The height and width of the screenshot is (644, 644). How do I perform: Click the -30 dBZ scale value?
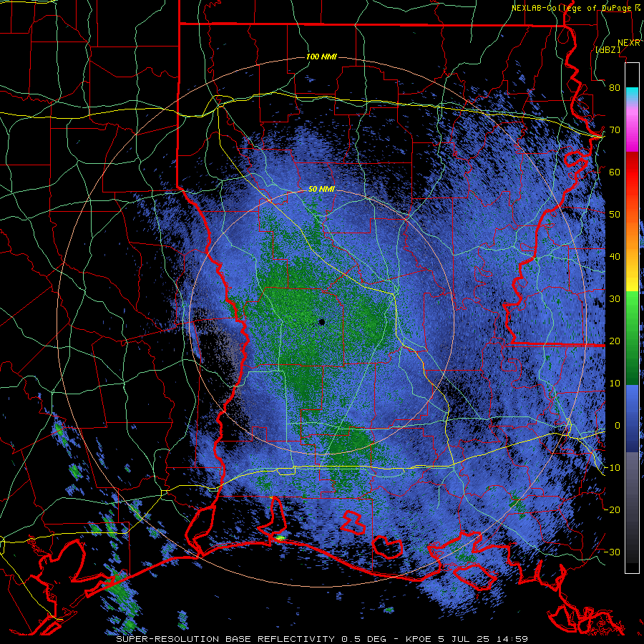tap(612, 552)
